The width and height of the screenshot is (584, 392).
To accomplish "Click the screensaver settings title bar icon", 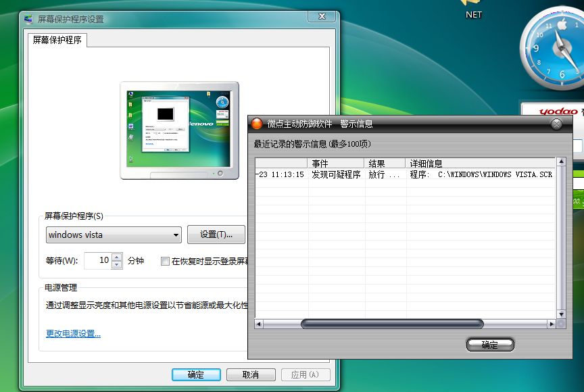I will pyautogui.click(x=28, y=19).
